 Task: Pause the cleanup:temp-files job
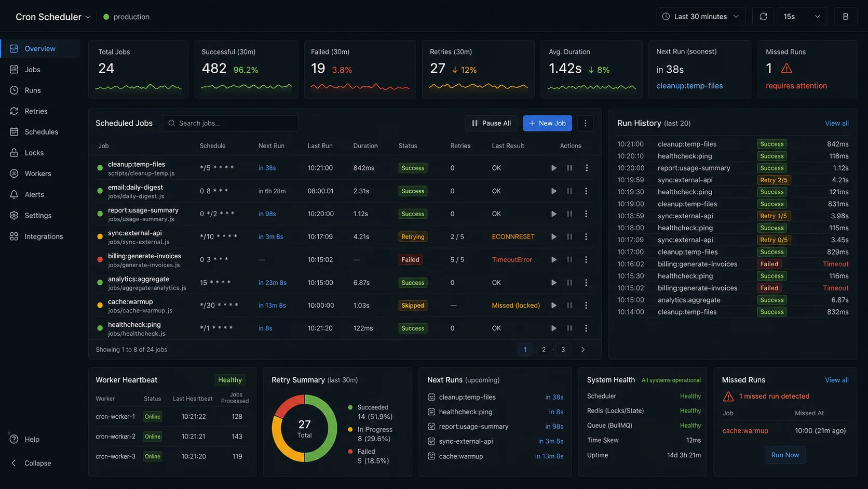point(569,168)
